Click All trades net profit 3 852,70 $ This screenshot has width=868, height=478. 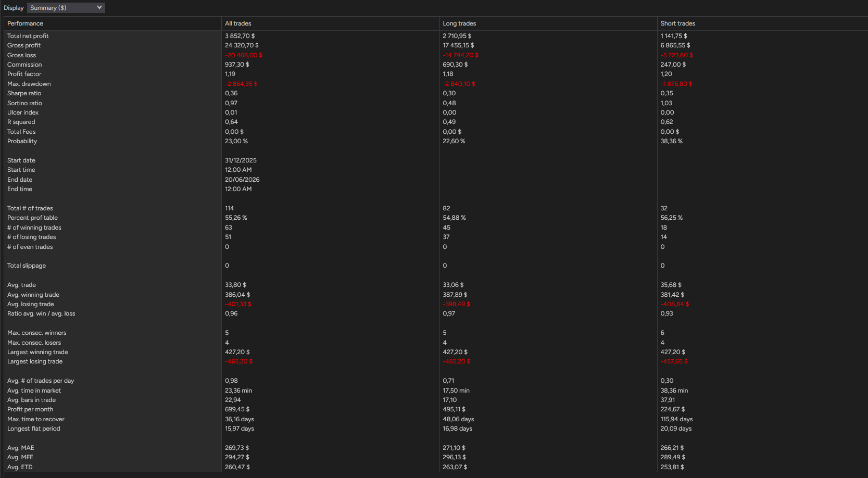(240, 36)
